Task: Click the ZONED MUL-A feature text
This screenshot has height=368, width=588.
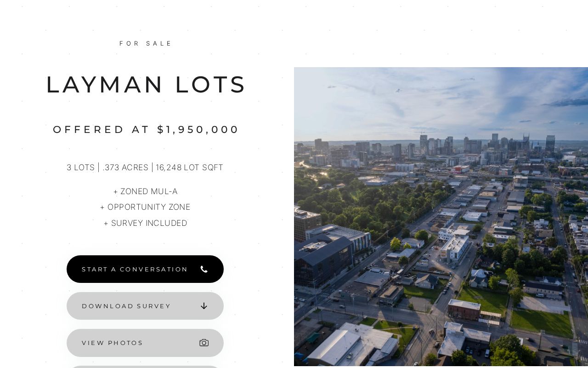Action: (x=145, y=191)
